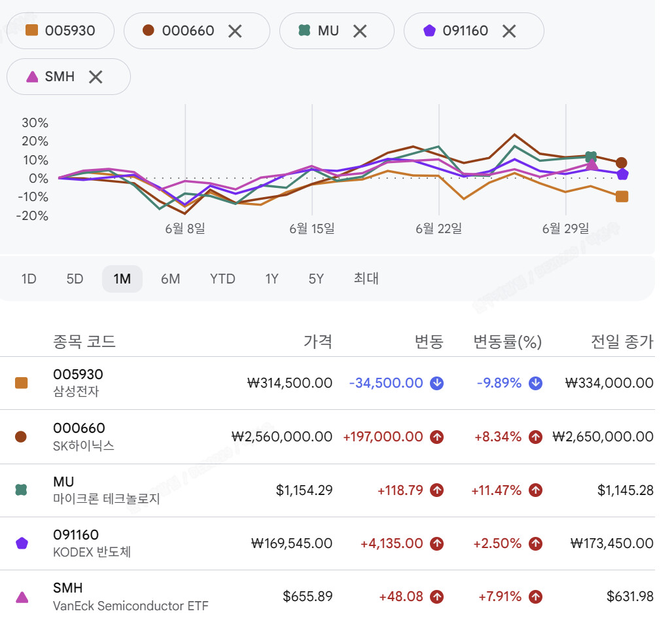672x624 pixels.
Task: Click the red up arrow next to +11.47%
Action: 535,490
